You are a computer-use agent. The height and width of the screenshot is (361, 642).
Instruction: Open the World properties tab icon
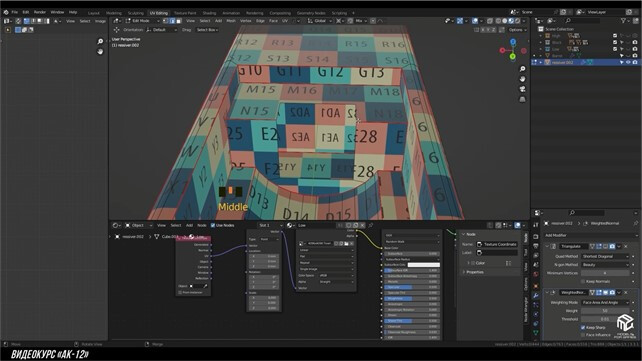[536, 274]
